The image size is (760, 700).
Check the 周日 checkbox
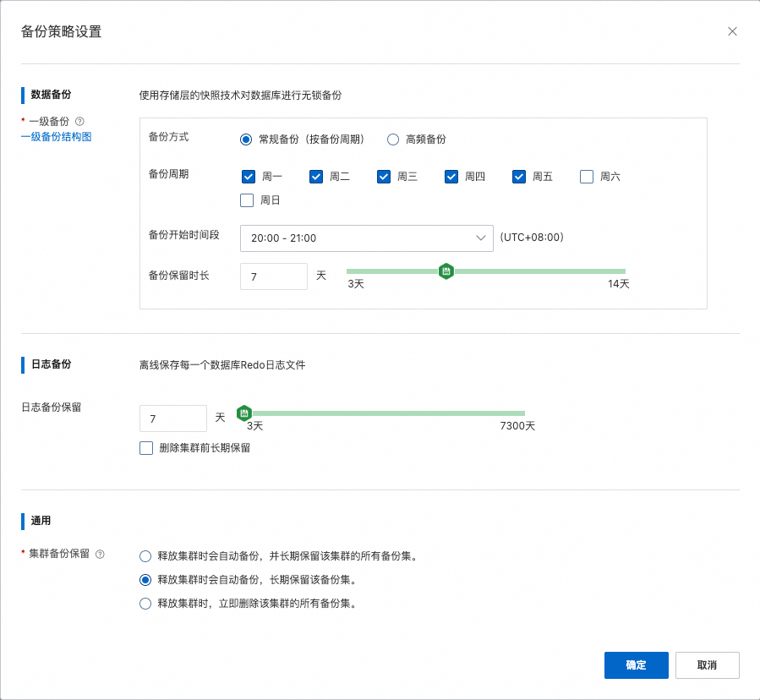(247, 200)
